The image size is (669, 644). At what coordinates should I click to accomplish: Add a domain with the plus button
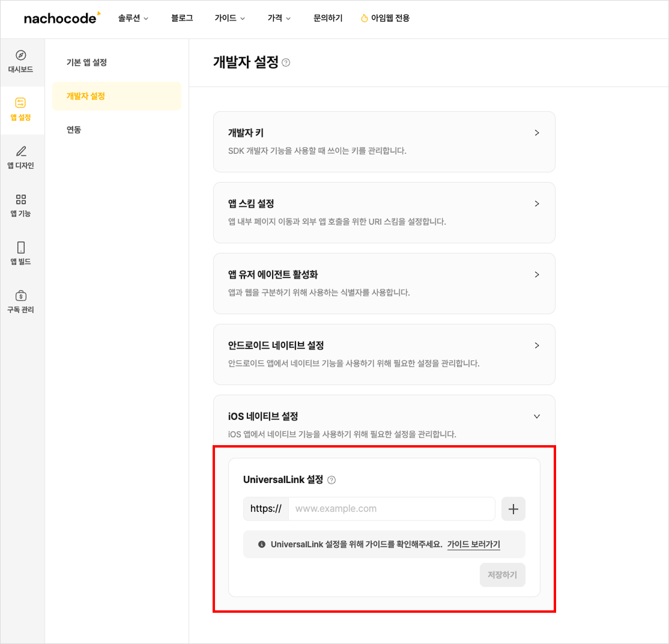(x=513, y=508)
